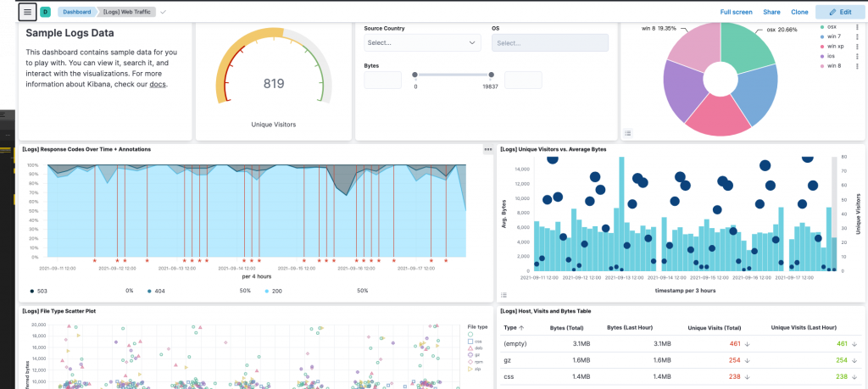This screenshot has width=868, height=389.
Task: Open Full screen mode
Action: 736,12
